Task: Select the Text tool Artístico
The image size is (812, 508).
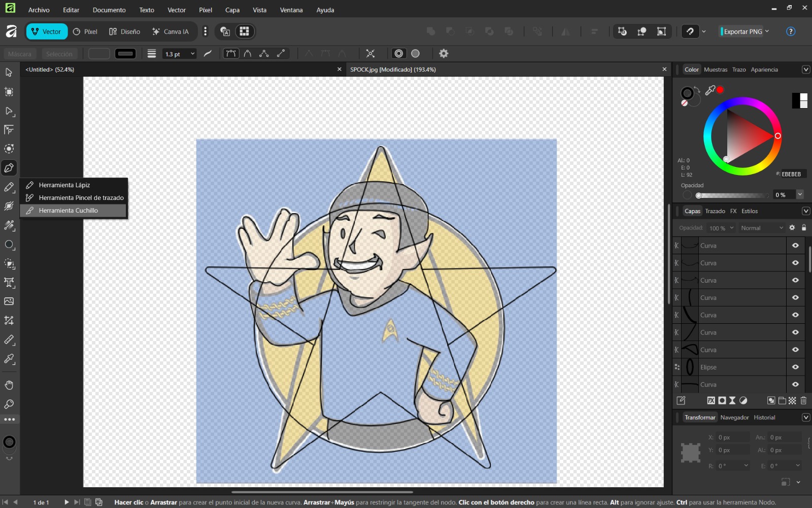Action: (9, 283)
